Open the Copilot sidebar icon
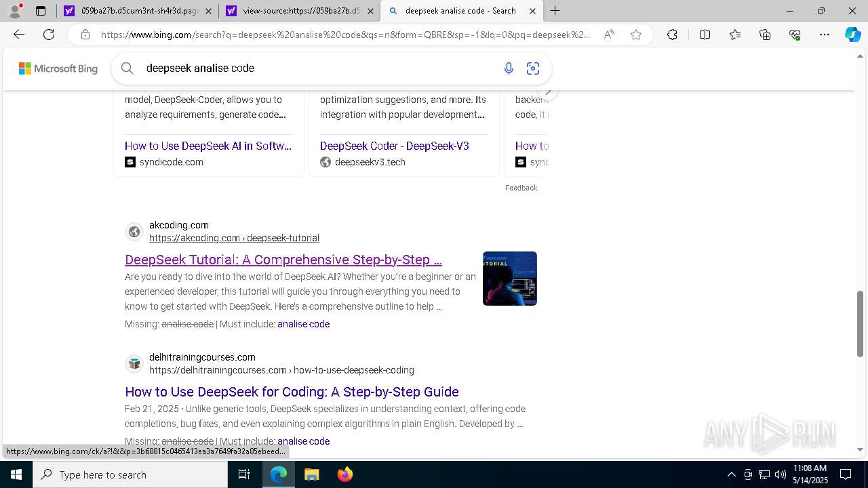The height and width of the screenshot is (488, 868). (853, 35)
